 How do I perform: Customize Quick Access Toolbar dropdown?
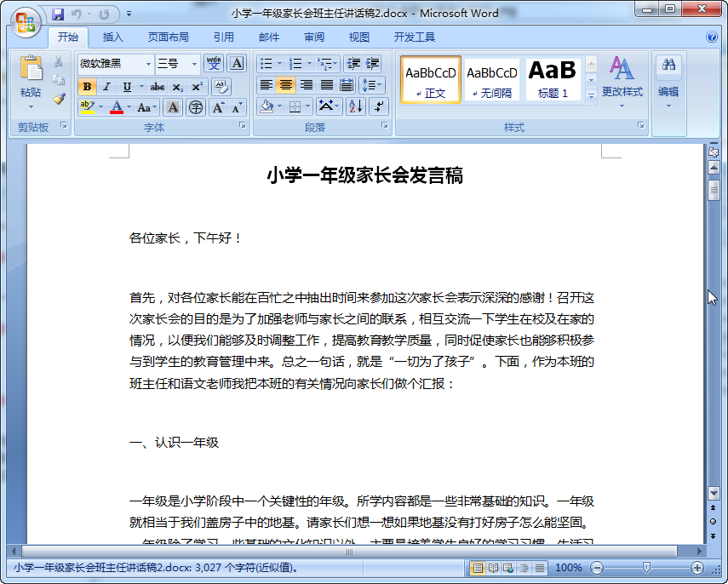pyautogui.click(x=129, y=14)
